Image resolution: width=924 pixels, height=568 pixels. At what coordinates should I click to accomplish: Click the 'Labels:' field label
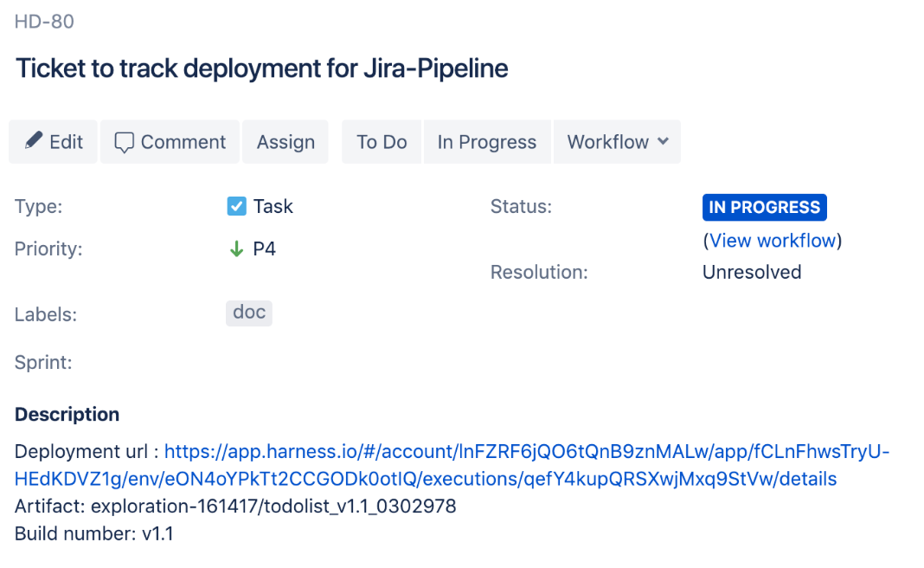(45, 314)
